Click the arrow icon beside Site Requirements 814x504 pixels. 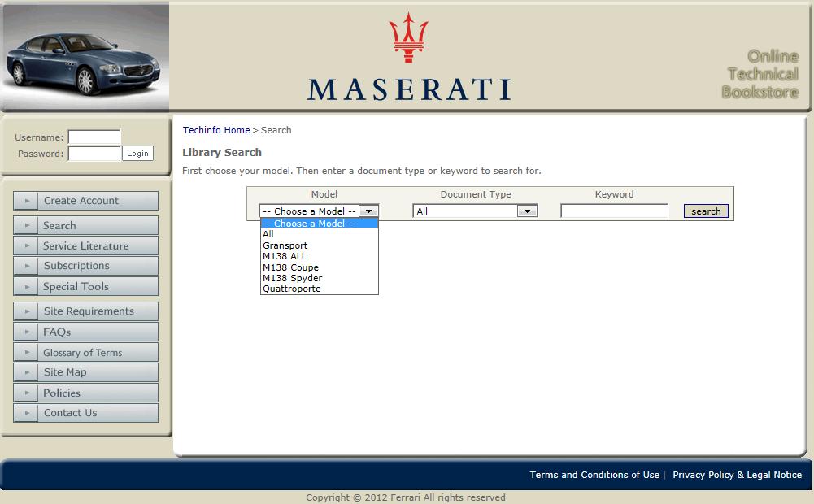point(27,311)
